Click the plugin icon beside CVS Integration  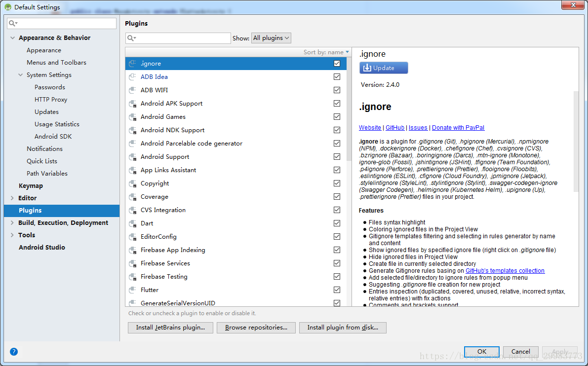pyautogui.click(x=132, y=210)
